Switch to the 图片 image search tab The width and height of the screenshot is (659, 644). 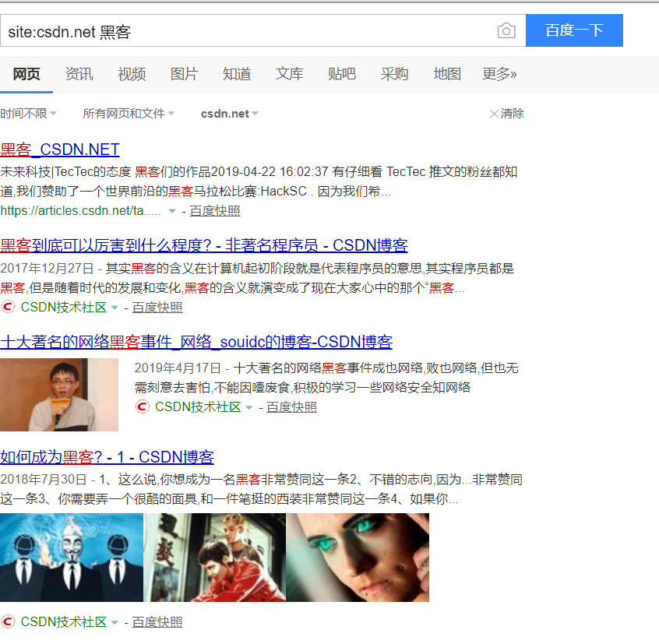[184, 74]
